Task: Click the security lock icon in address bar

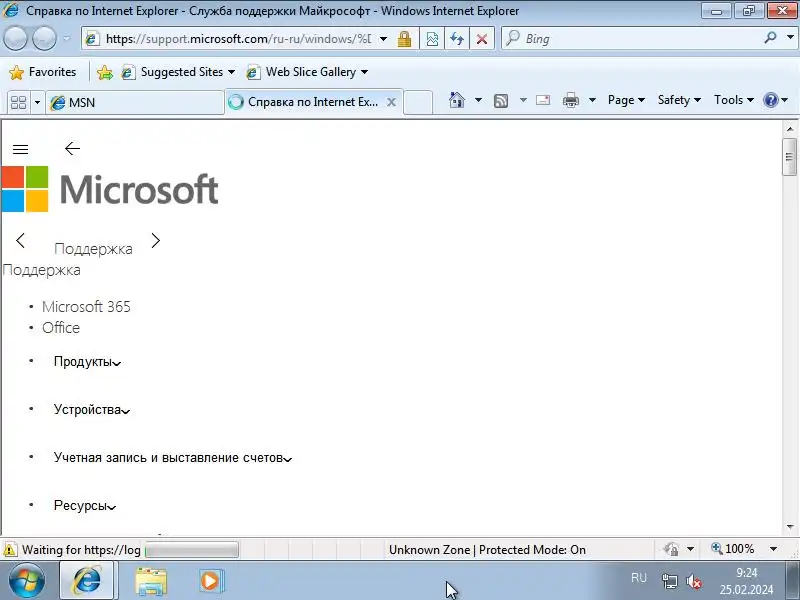Action: click(x=405, y=39)
